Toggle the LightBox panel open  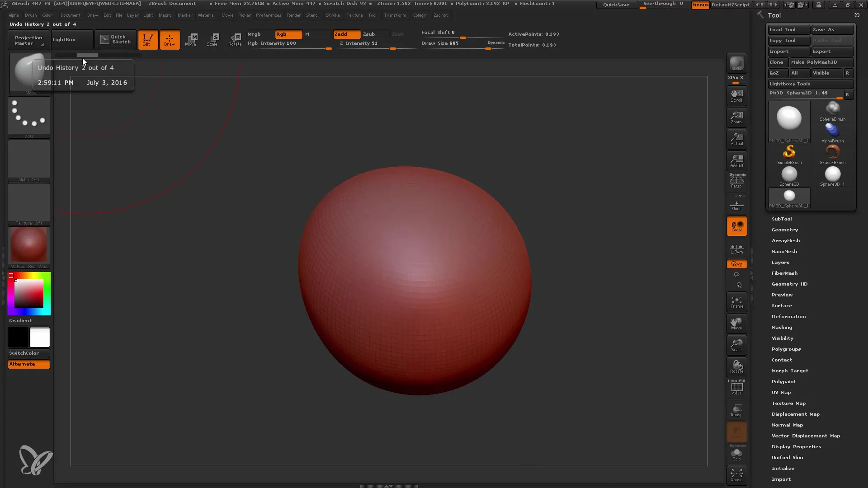(64, 39)
